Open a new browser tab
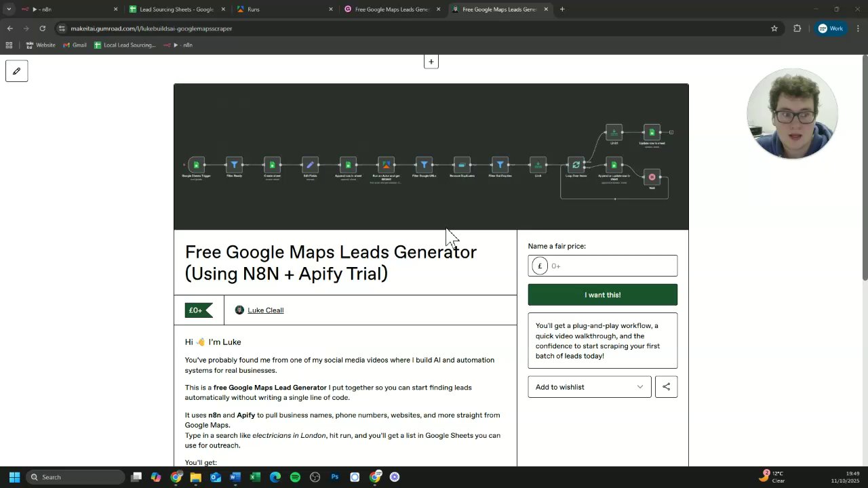Image resolution: width=868 pixels, height=488 pixels. (562, 9)
